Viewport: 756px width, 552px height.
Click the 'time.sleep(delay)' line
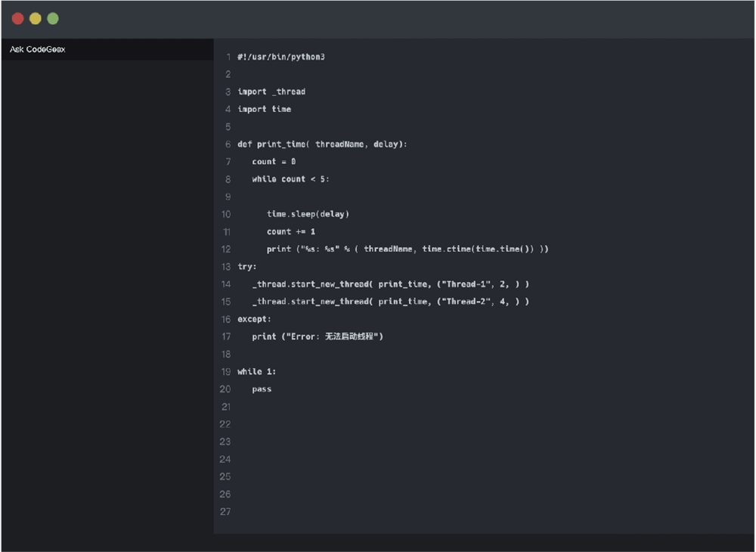pos(308,214)
